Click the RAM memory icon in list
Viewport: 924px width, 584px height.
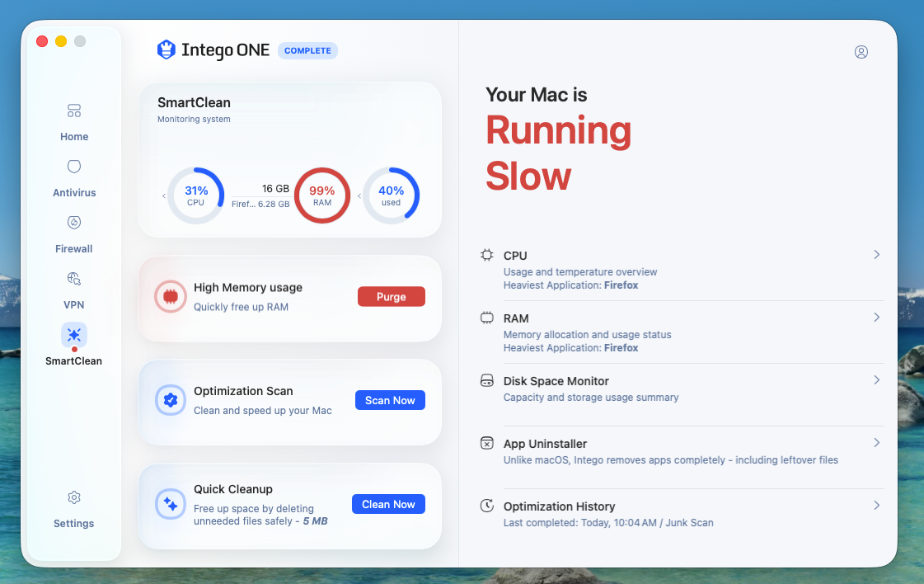(487, 318)
